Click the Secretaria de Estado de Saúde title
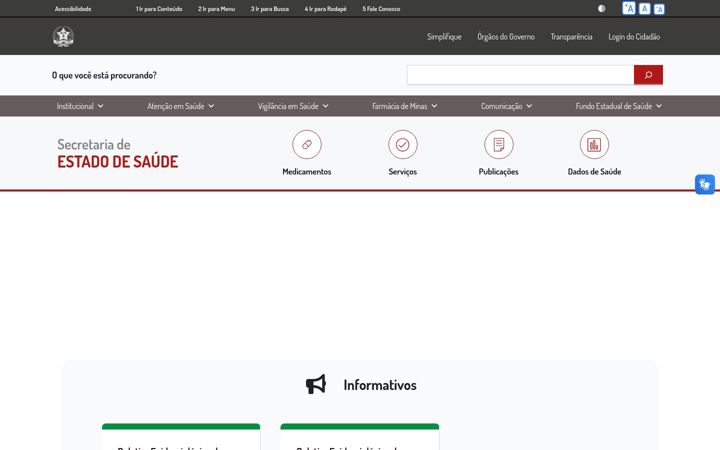The width and height of the screenshot is (720, 450). [118, 153]
